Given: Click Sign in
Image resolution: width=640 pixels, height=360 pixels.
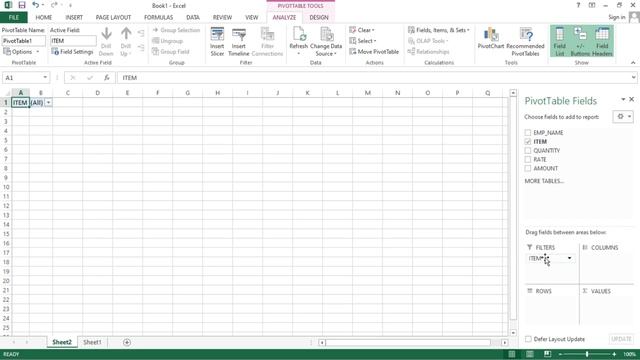Looking at the screenshot, I should click(x=616, y=17).
